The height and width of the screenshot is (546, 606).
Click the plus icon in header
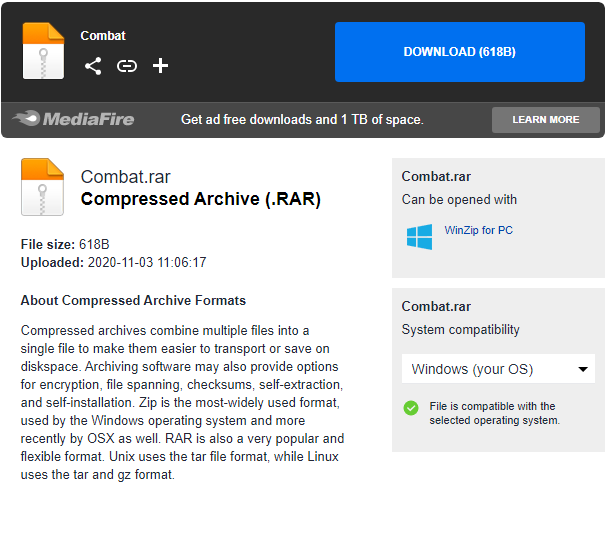click(x=160, y=66)
